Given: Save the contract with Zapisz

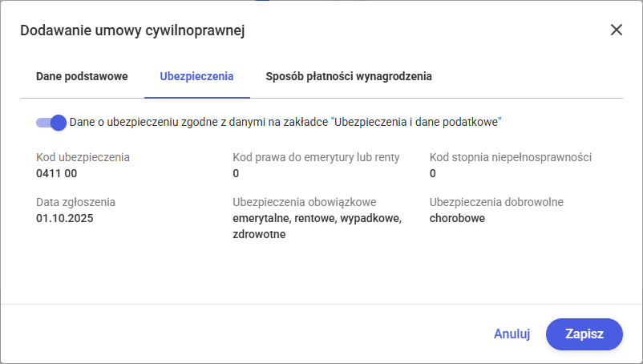Looking at the screenshot, I should pos(584,334).
